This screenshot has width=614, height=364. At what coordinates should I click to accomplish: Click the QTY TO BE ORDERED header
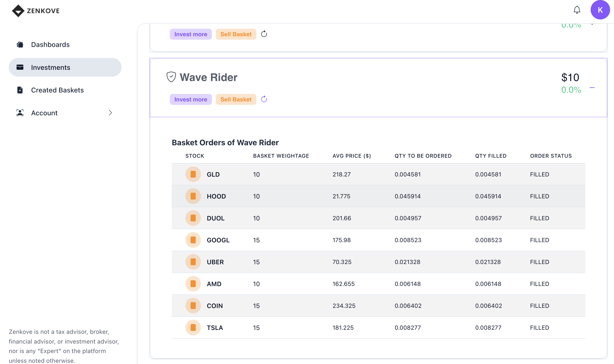click(423, 156)
